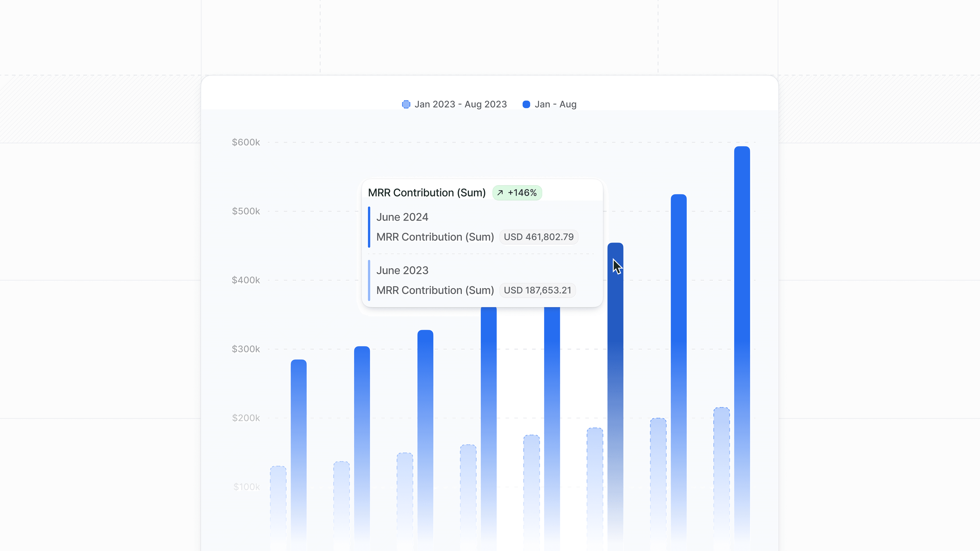980x551 pixels.
Task: Click the dashed-circle legend icon for 2023
Action: (x=406, y=104)
